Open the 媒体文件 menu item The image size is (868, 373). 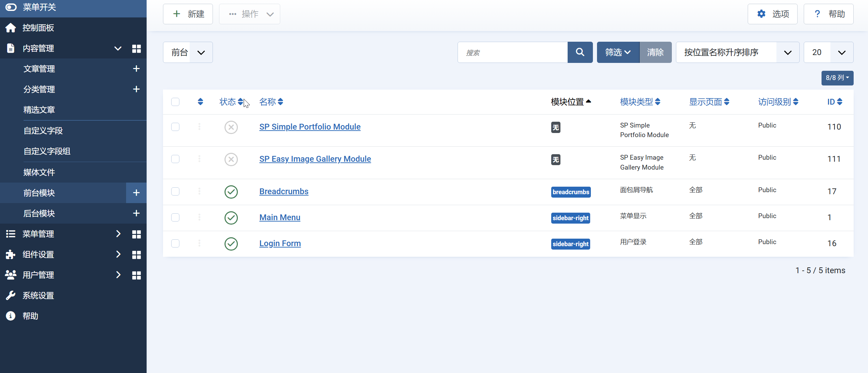(x=39, y=172)
